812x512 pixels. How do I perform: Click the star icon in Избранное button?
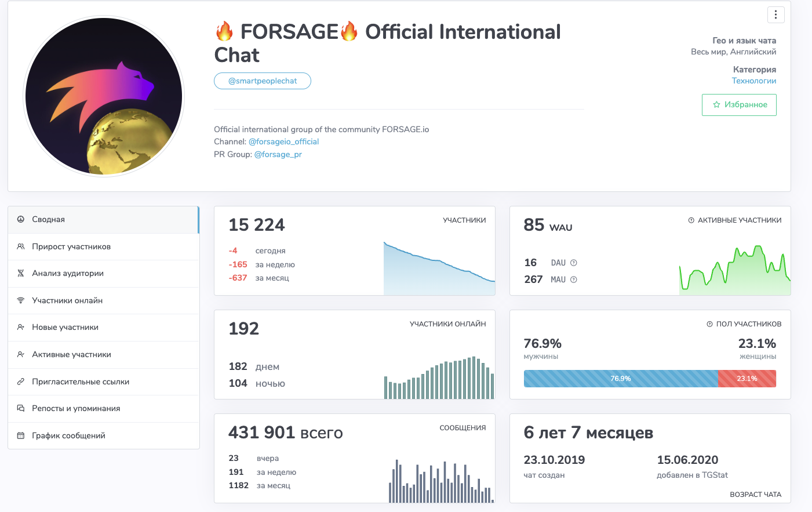(x=716, y=105)
